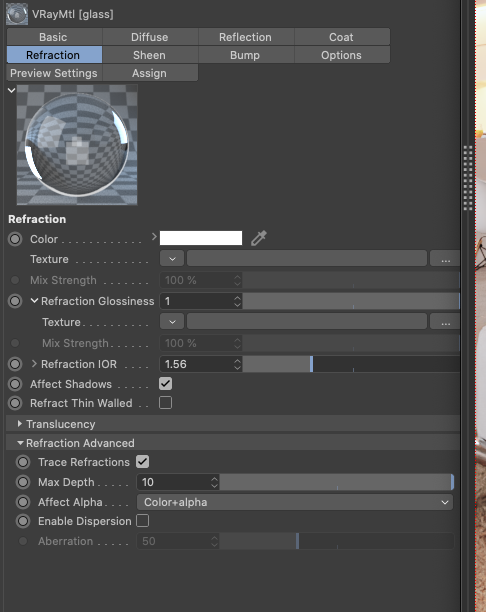The height and width of the screenshot is (612, 486).
Task: Click the keyframe dot for Affect Shadows
Action: [x=15, y=384]
